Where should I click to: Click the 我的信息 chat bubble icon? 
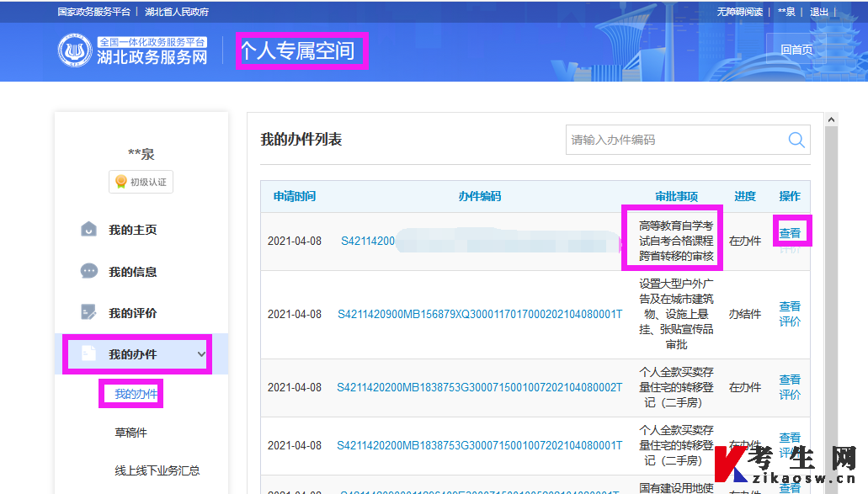[88, 271]
